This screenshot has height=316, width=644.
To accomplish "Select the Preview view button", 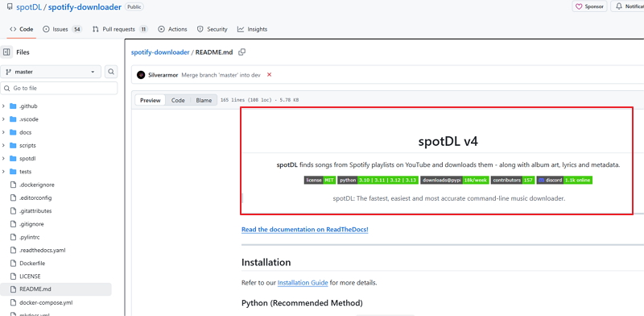I will 151,100.
